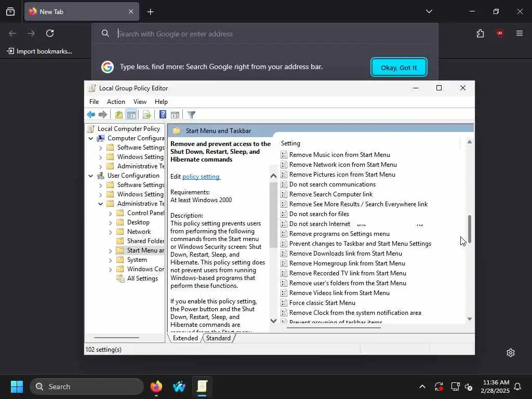Click the Filter funnel toolbar icon
The width and height of the screenshot is (532, 399).
point(191,115)
